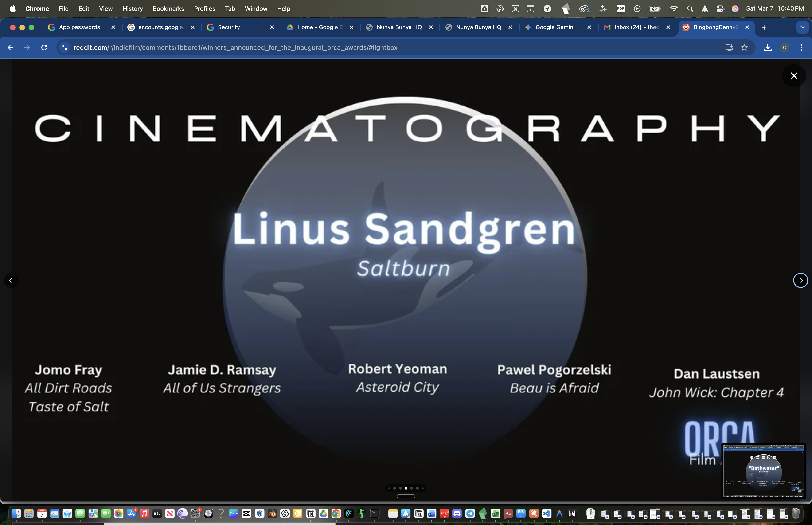Open the site information panel in the address bar
This screenshot has height=525, width=812.
64,47
